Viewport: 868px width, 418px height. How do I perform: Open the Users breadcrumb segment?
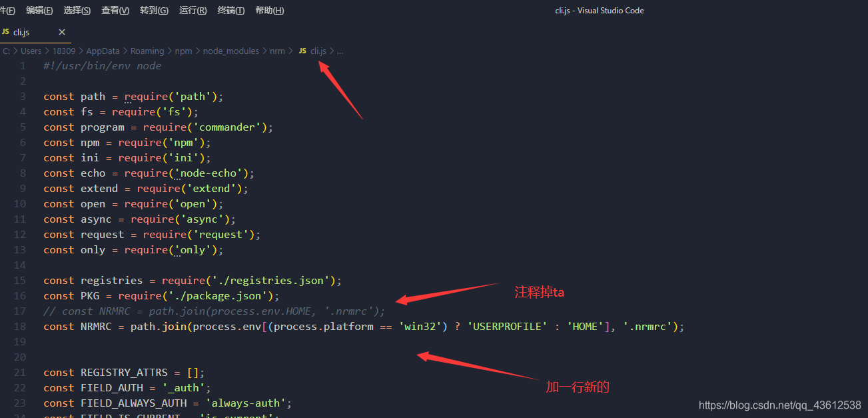tap(31, 51)
